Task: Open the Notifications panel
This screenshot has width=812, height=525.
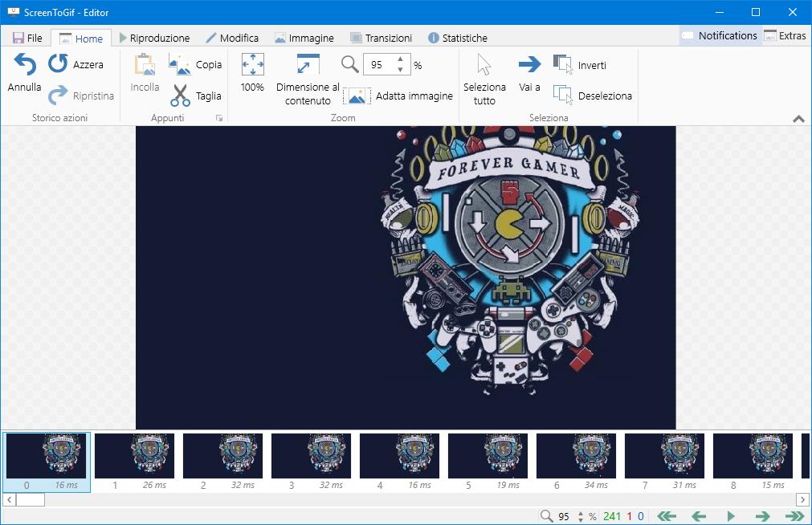Action: coord(720,36)
